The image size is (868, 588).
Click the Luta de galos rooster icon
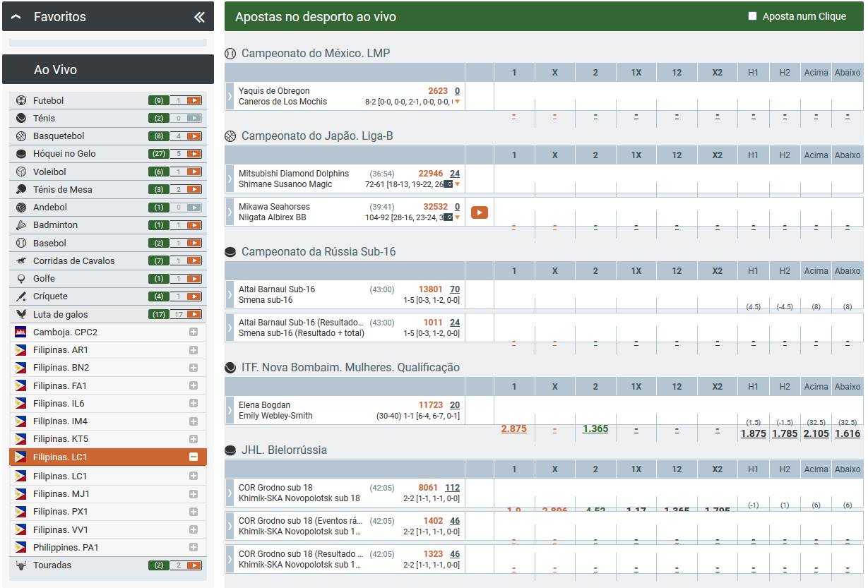coord(21,315)
